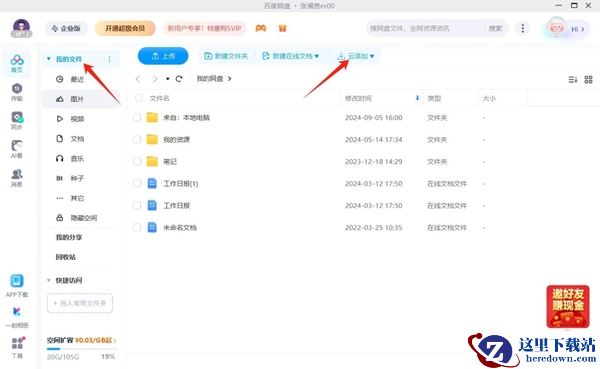The width and height of the screenshot is (600, 369).
Task: Click the document icon of 工作日报(1)
Action: [152, 184]
